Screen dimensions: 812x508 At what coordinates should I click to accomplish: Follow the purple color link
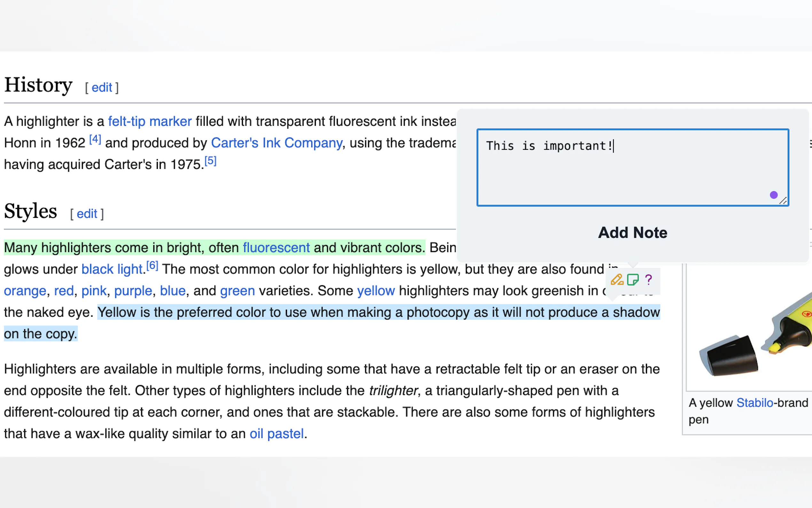click(133, 290)
